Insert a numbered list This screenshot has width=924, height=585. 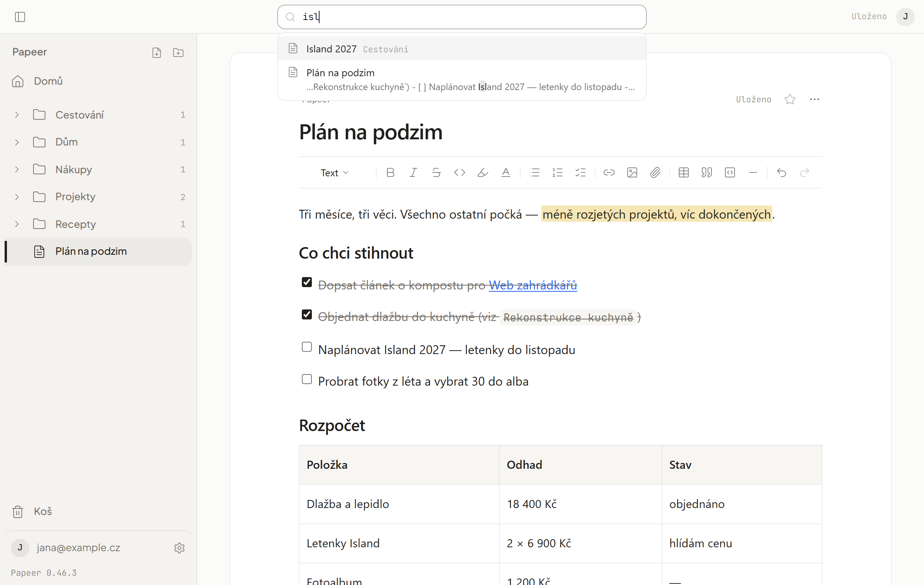557,173
